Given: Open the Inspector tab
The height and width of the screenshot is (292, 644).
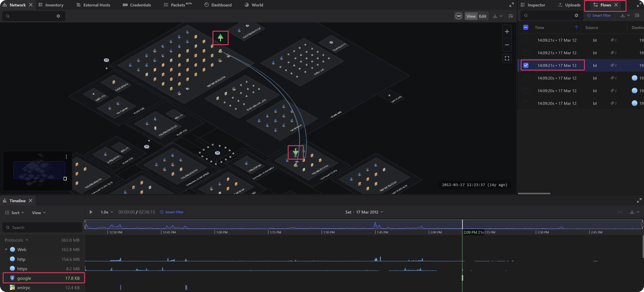Looking at the screenshot, I should 533,5.
